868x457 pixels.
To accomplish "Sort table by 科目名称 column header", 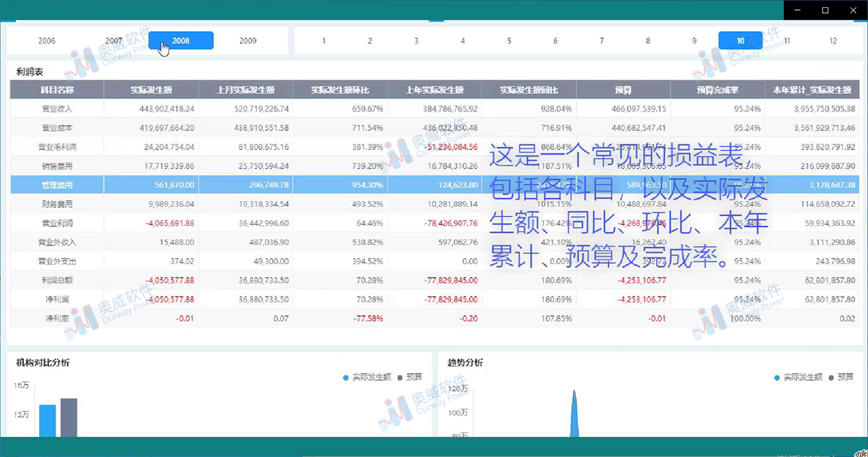I will click(57, 90).
